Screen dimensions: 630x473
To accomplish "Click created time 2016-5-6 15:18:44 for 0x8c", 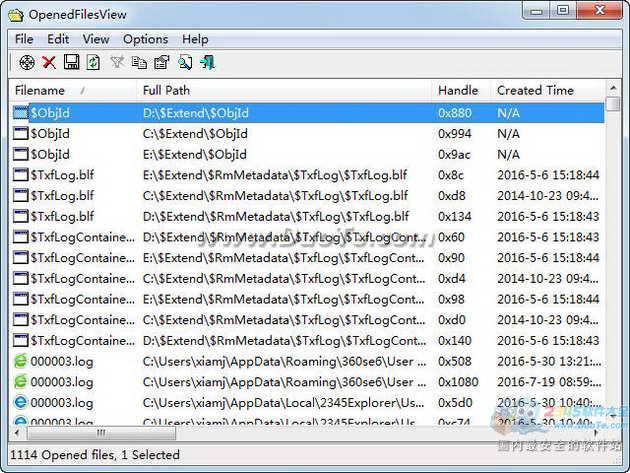I will coord(548,175).
